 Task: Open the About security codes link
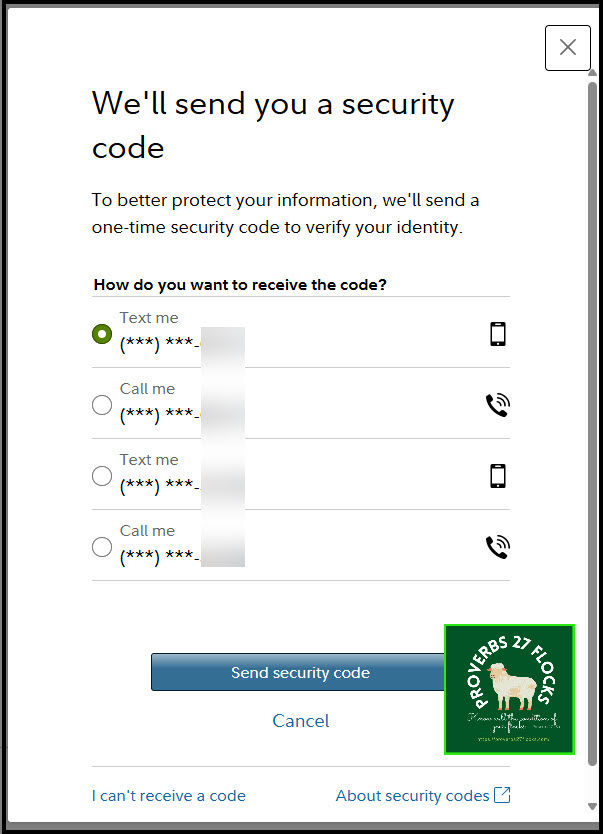point(413,796)
